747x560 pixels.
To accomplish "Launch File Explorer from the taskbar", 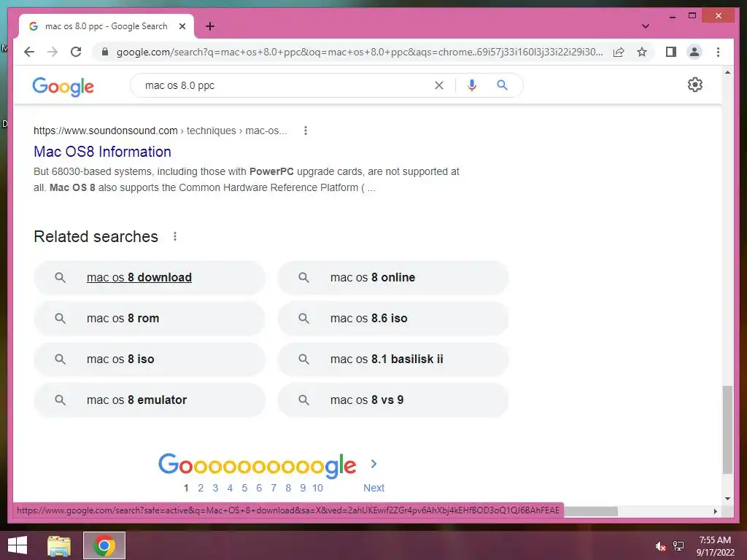I will (59, 545).
